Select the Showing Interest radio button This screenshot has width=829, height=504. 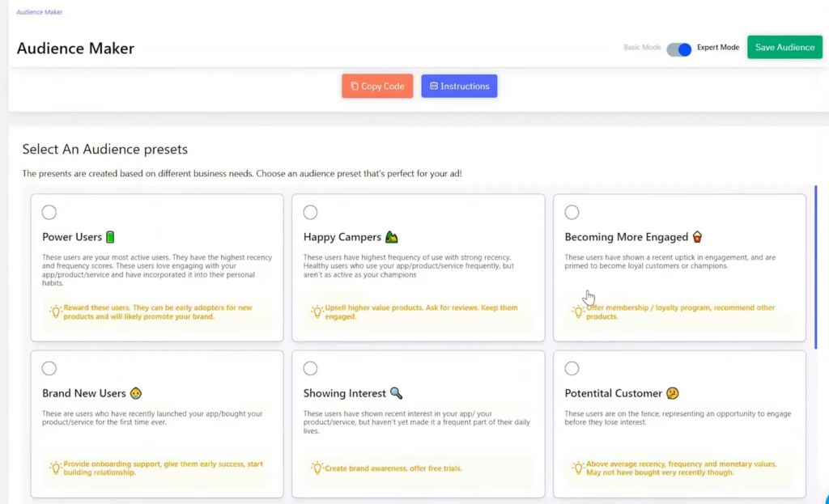point(310,368)
